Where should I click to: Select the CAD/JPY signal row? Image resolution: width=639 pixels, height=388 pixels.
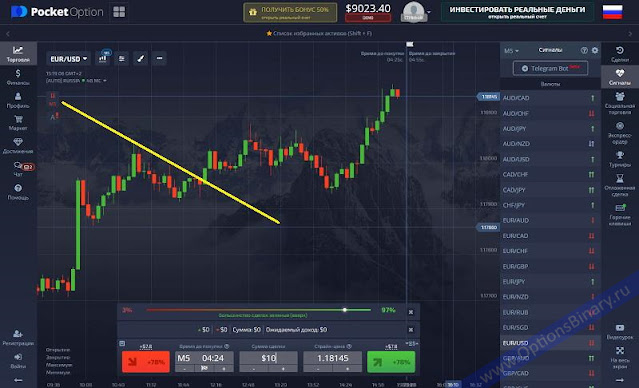(550, 190)
